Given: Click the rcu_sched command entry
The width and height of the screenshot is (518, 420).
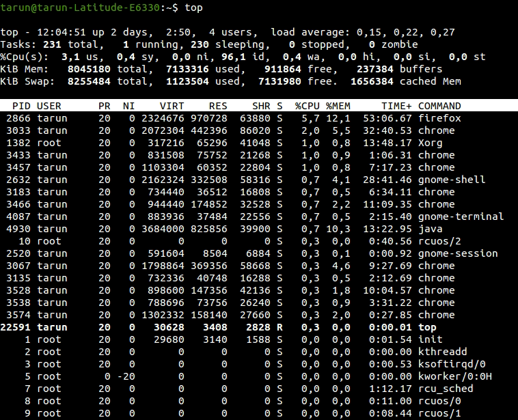Looking at the screenshot, I should tap(446, 389).
